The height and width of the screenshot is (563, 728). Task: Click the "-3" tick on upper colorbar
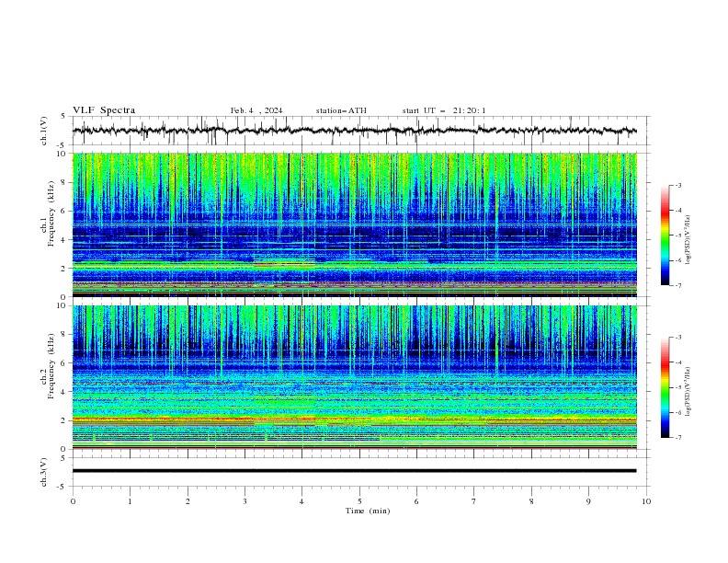(678, 185)
